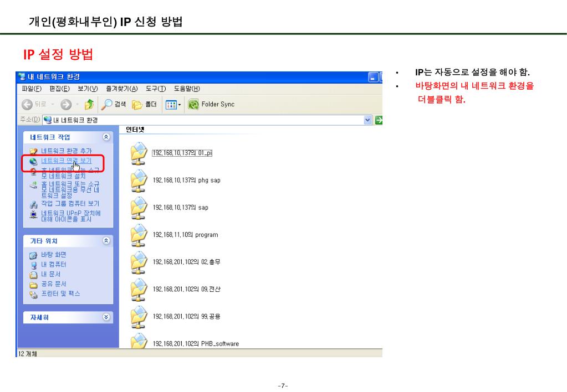567x392 pixels.
Task: Click the text 192.168.201.102의 09.전산
Action: point(187,289)
